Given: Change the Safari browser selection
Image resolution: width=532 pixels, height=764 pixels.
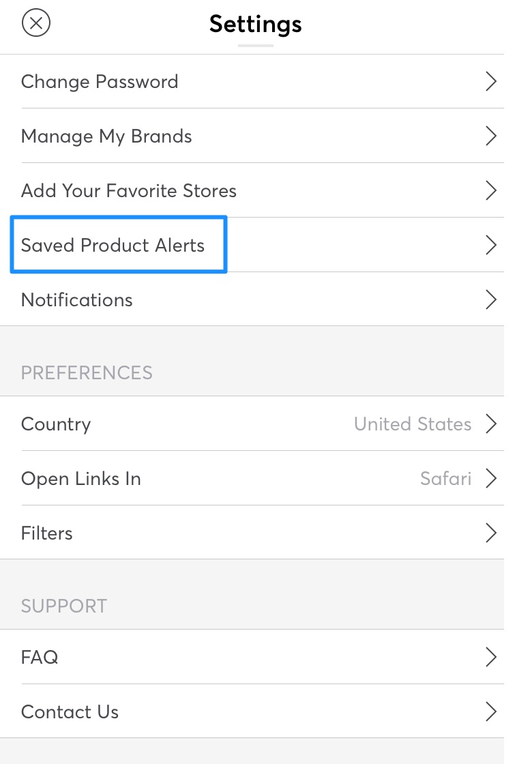Looking at the screenshot, I should (x=446, y=478).
